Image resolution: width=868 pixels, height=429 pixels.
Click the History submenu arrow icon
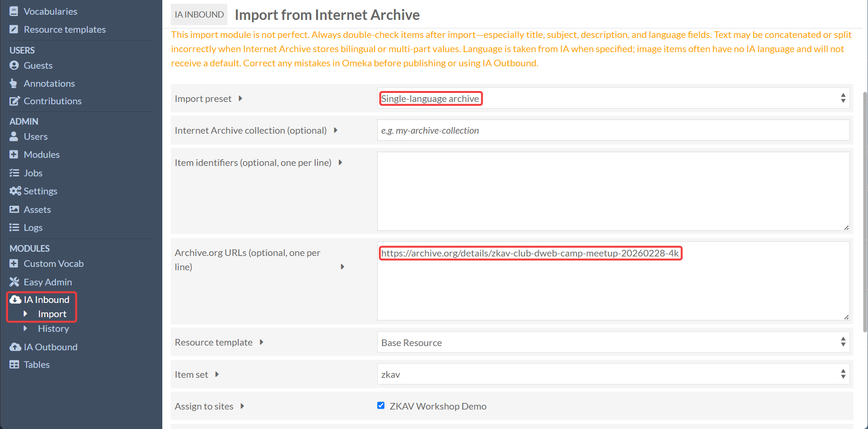pos(25,329)
